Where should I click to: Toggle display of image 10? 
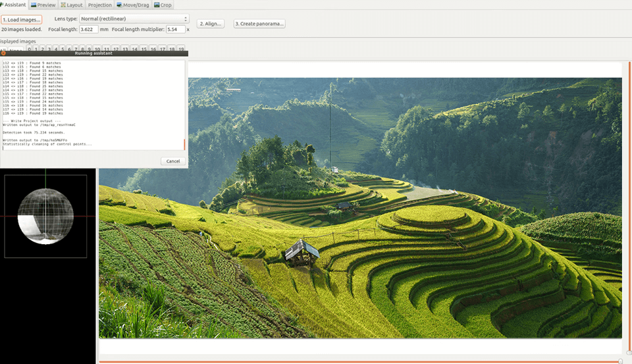click(x=97, y=49)
